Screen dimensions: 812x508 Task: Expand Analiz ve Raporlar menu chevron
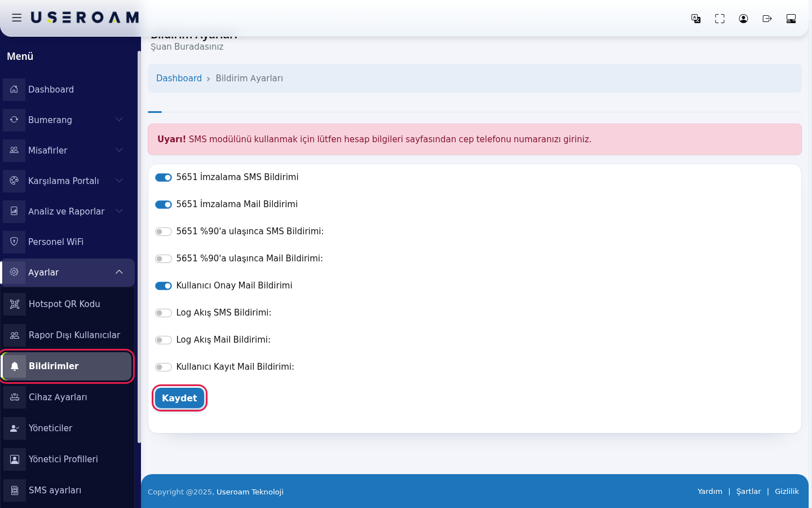pyautogui.click(x=119, y=211)
